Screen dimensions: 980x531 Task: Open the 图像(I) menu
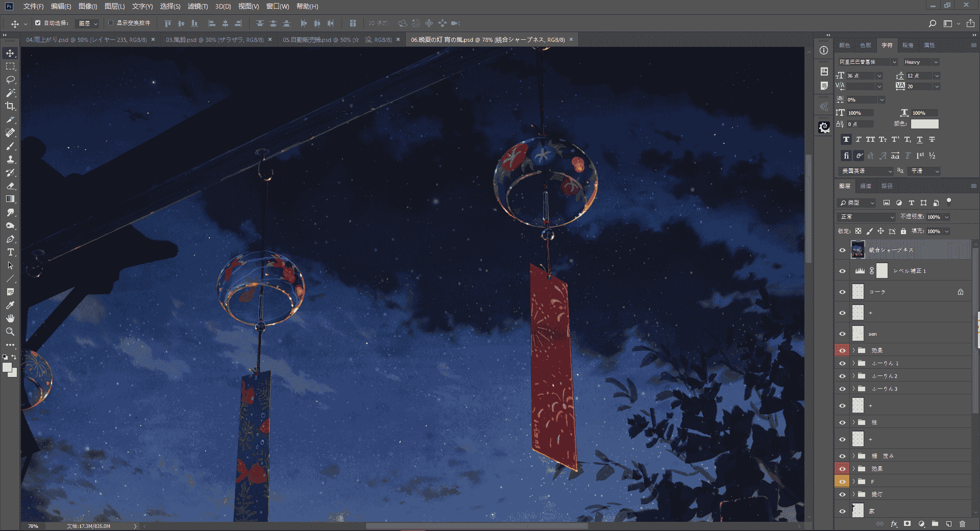coord(88,6)
